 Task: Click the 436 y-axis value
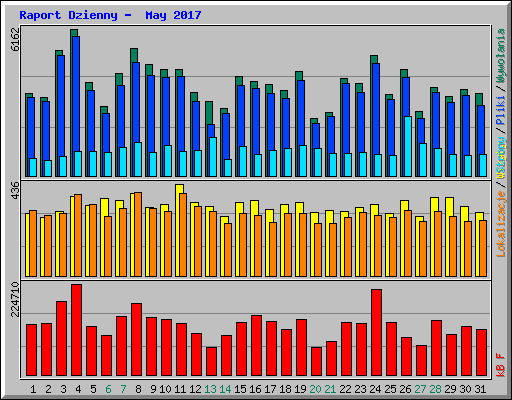[x=15, y=190]
